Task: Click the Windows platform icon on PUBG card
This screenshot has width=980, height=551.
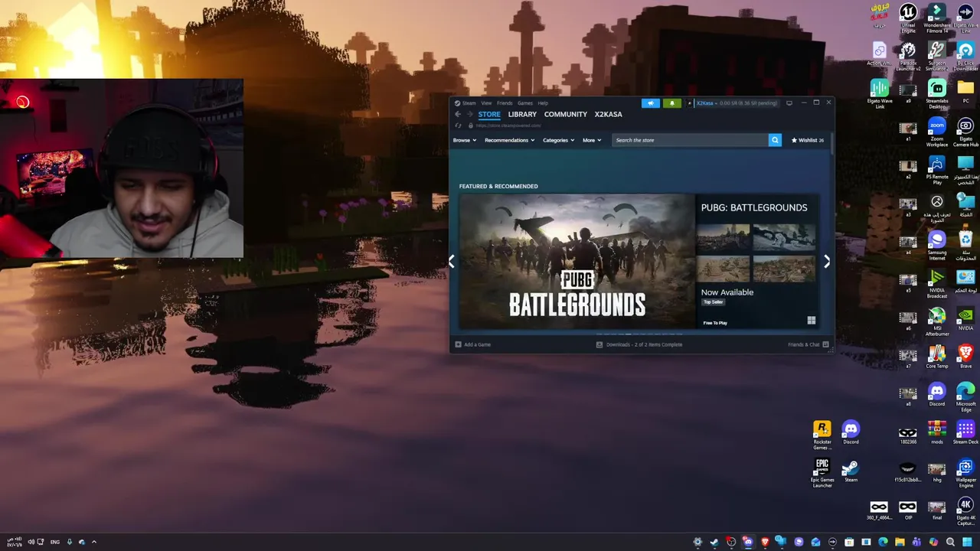Action: coord(811,321)
